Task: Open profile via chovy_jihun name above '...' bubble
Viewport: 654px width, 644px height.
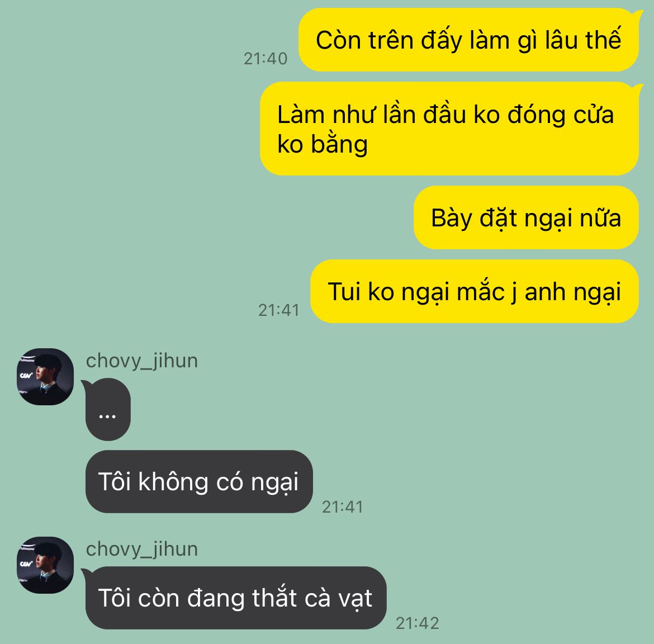Action: (x=142, y=361)
